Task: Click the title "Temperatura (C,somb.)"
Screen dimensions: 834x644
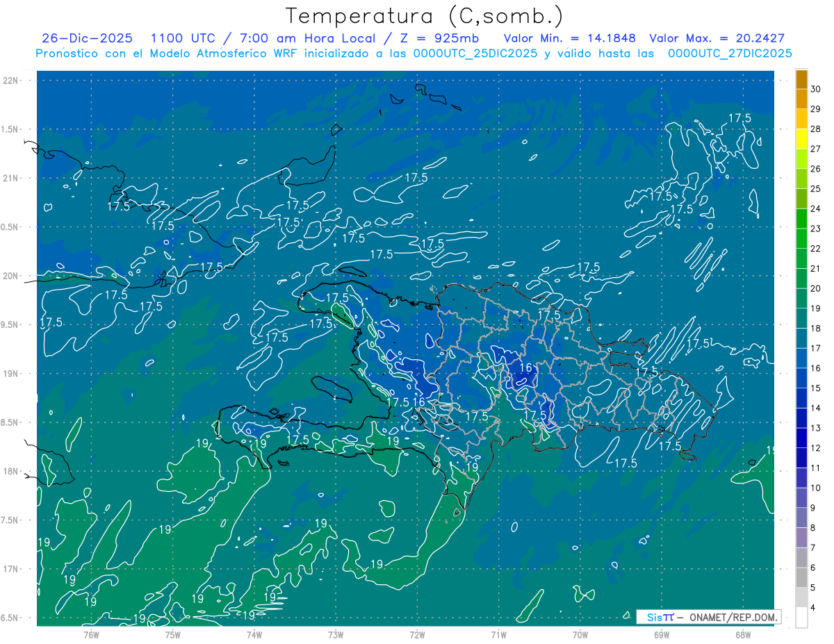Action: coord(425,16)
